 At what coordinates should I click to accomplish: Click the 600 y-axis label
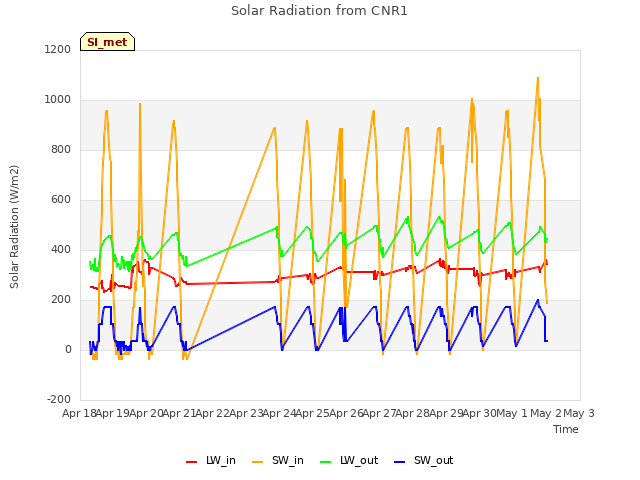[61, 200]
